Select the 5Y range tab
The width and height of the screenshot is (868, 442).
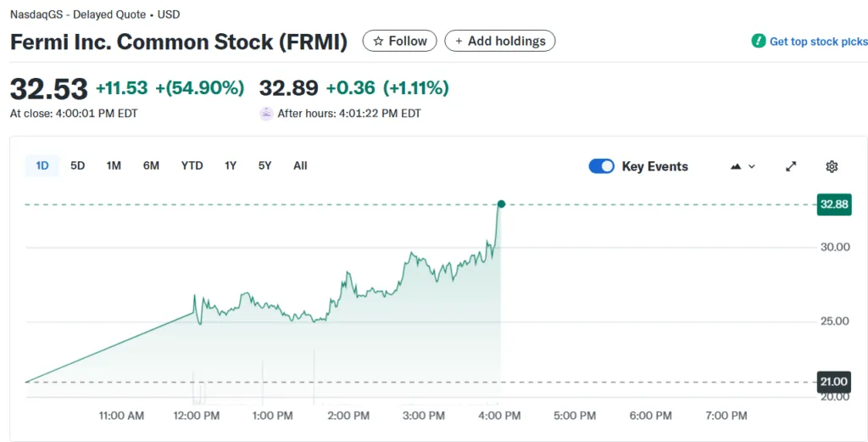[x=265, y=165]
